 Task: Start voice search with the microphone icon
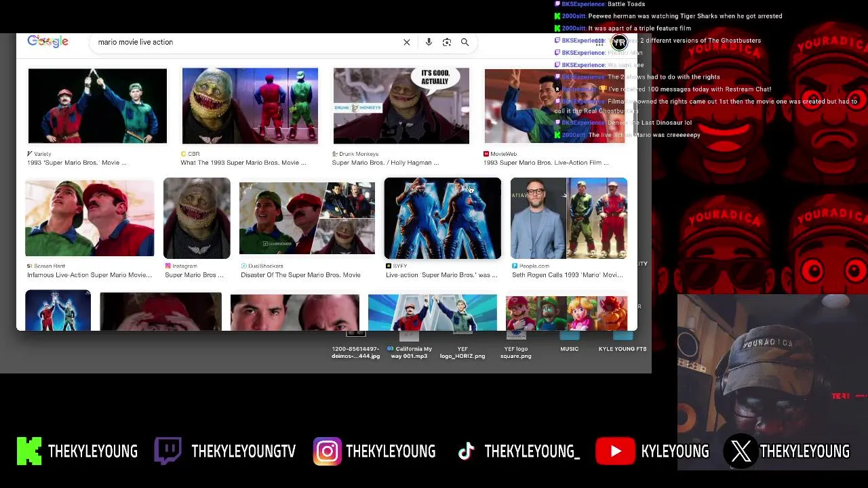pyautogui.click(x=429, y=42)
